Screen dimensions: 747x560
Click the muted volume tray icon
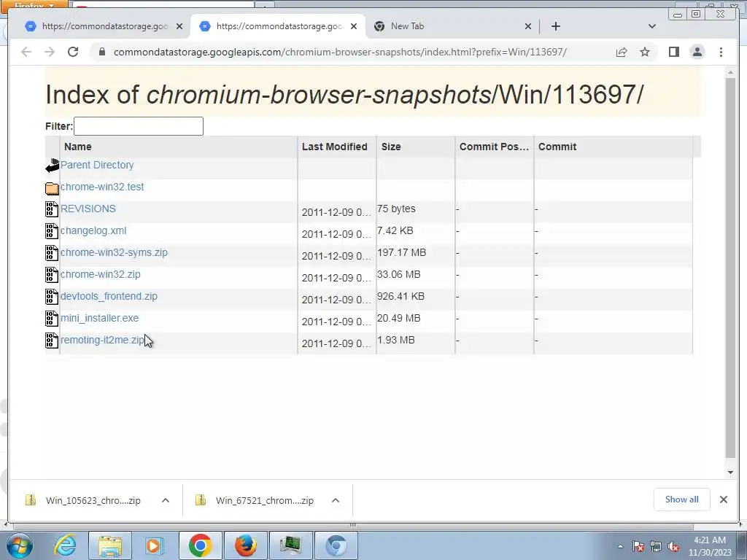pyautogui.click(x=673, y=547)
